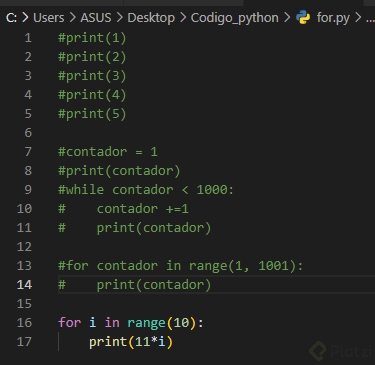Place cursor in #print(4) comment
375x365 pixels.
pos(92,95)
